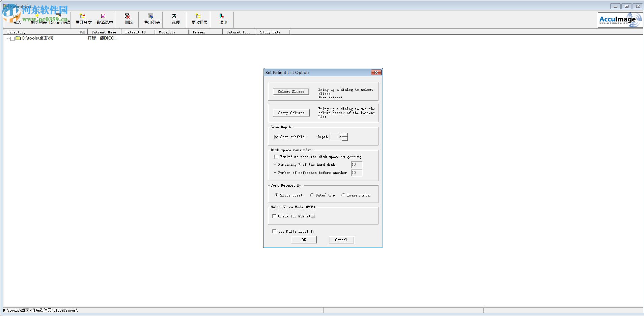This screenshot has width=644, height=316.
Task: Click the 展开分支 expand-branch toolbar icon
Action: tap(82, 19)
